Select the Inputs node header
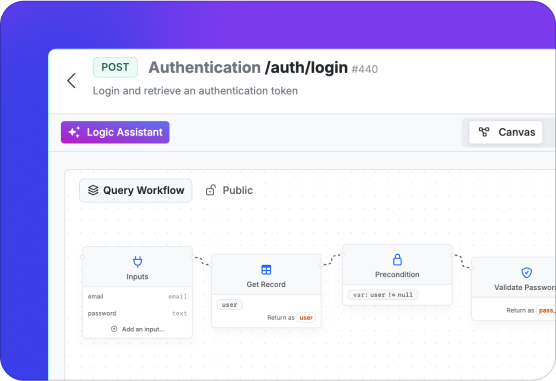The image size is (556, 381). click(x=138, y=267)
